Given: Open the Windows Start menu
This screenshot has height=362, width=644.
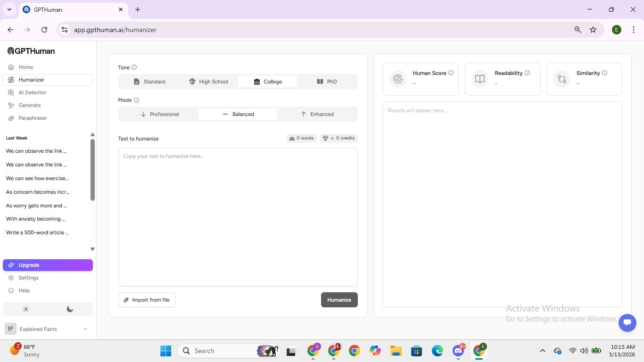Looking at the screenshot, I should coord(165,351).
